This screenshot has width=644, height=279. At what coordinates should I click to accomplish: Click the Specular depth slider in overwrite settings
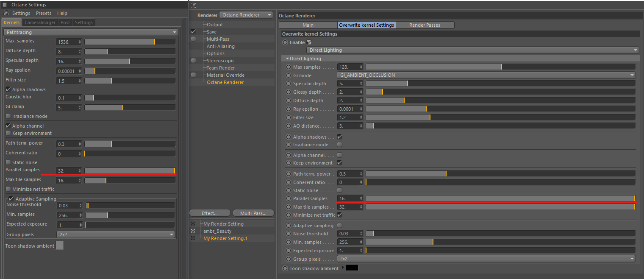pyautogui.click(x=500, y=84)
